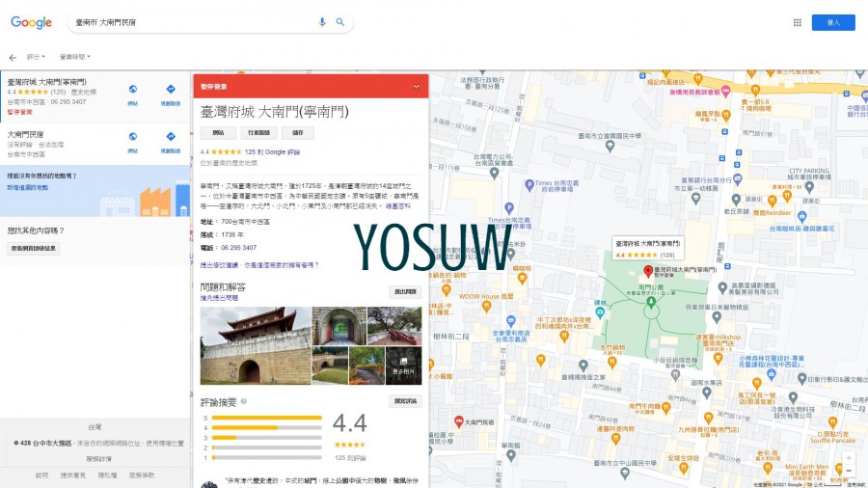Get directions icon for 大南門民宿
The width and height of the screenshot is (868, 488).
(x=171, y=137)
